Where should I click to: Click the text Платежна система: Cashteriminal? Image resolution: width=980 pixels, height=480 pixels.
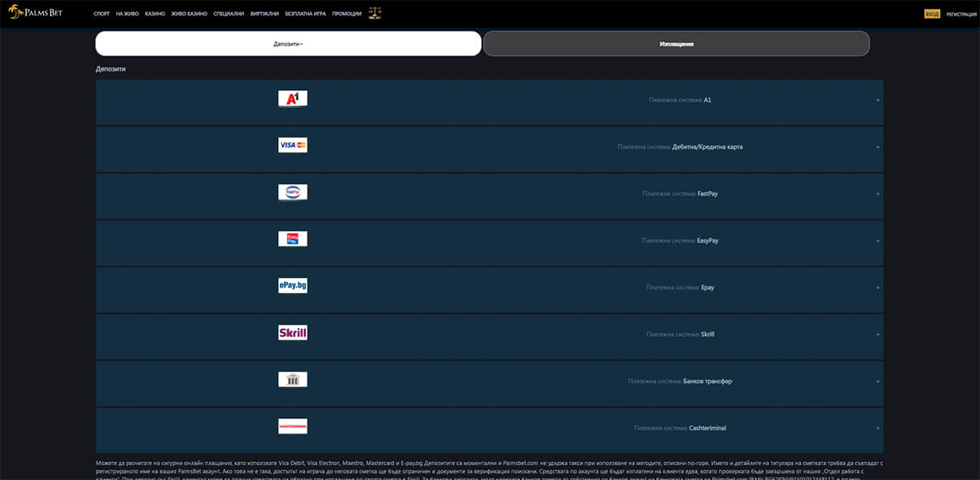[x=680, y=428]
